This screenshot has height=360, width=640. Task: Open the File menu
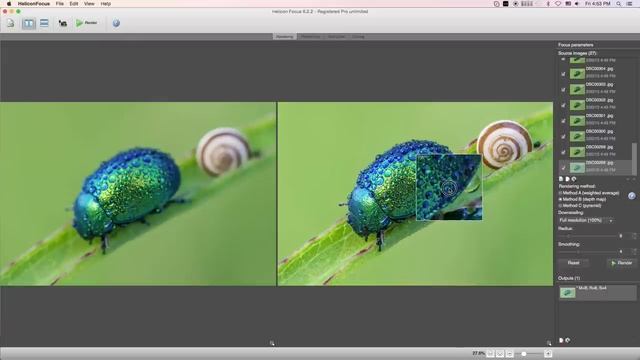coord(60,4)
